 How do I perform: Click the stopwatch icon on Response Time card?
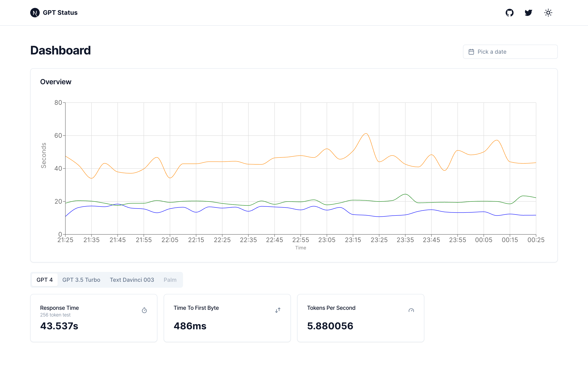[x=144, y=310]
